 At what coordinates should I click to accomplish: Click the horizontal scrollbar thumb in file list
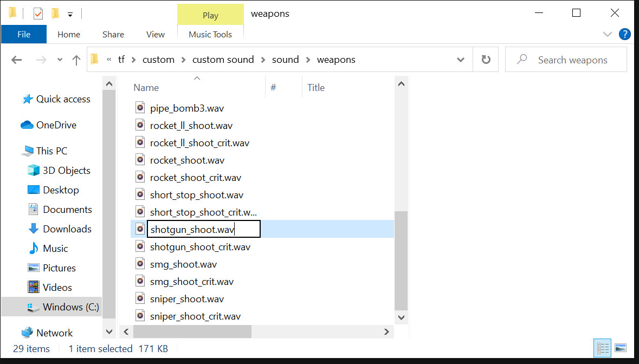[x=192, y=331]
